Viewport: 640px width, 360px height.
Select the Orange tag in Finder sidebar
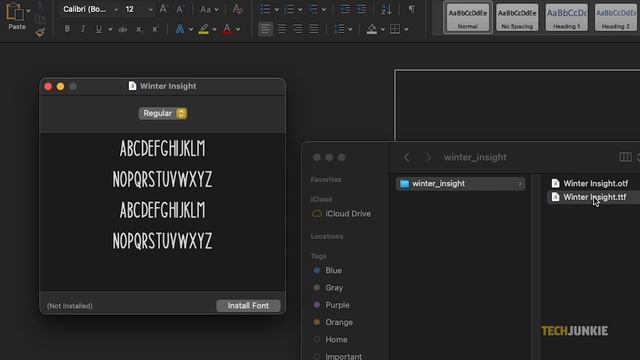[333, 322]
